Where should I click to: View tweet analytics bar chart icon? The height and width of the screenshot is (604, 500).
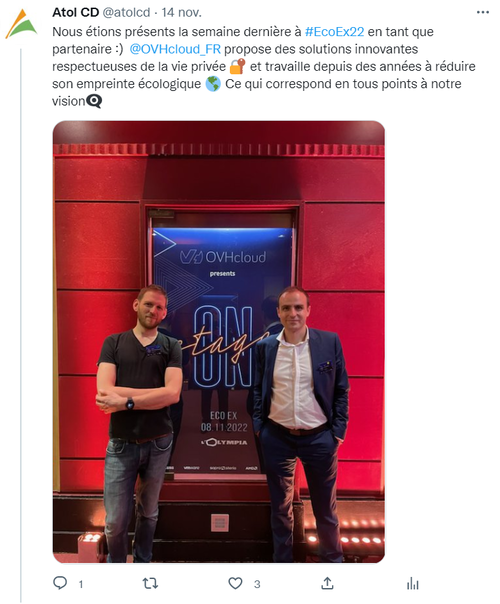[413, 584]
